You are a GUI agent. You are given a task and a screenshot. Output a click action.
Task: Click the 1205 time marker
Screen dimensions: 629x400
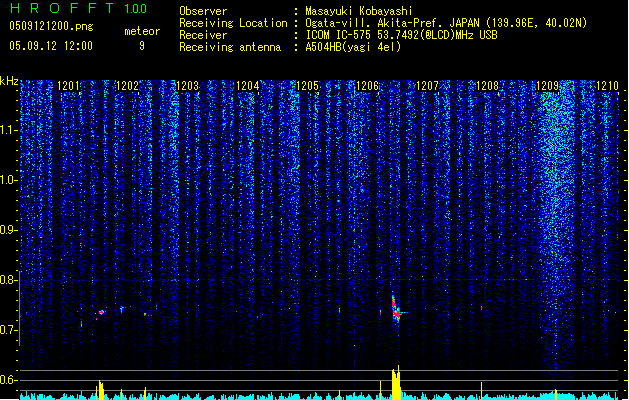pyautogui.click(x=307, y=86)
